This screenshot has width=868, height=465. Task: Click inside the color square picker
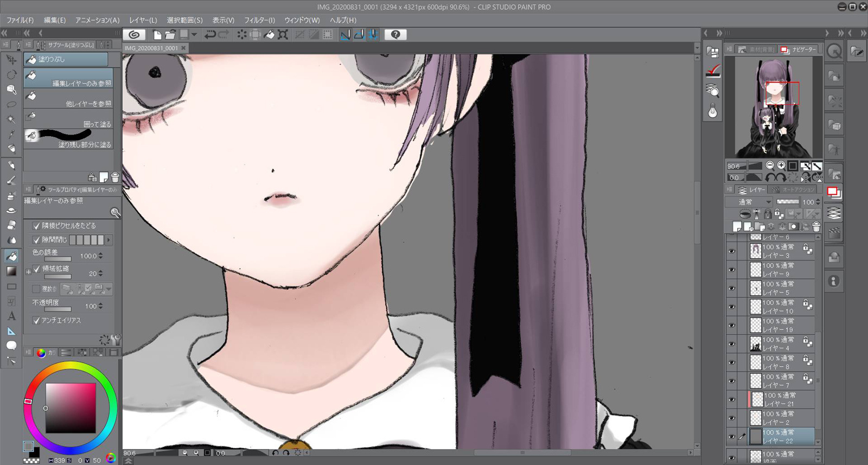(x=71, y=408)
